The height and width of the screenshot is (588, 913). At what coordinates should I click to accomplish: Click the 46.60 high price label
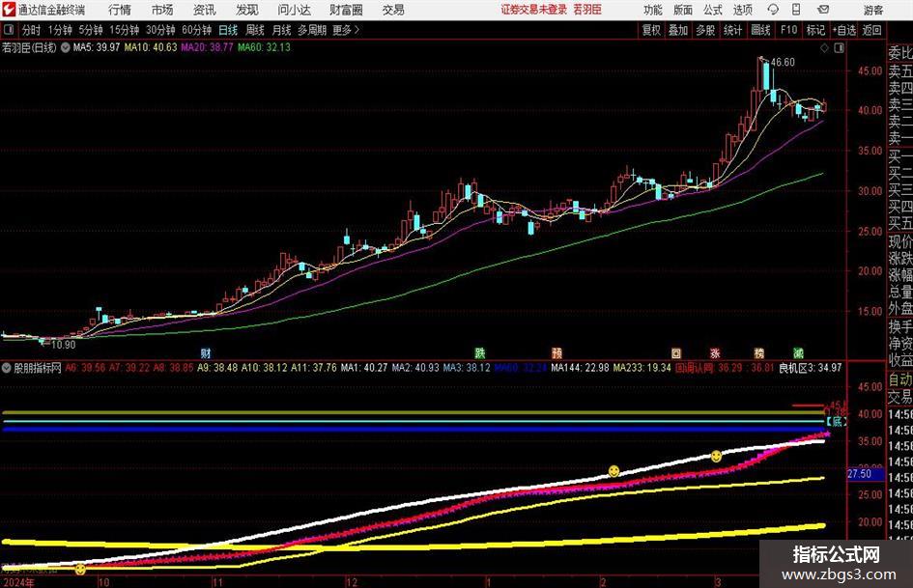pos(783,63)
